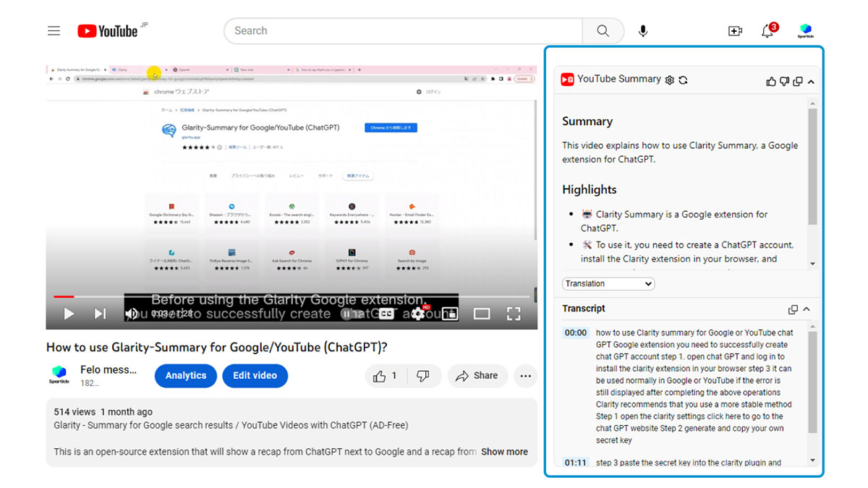Image resolution: width=868 pixels, height=488 pixels.
Task: Click the Transcript heading label
Action: (x=584, y=309)
